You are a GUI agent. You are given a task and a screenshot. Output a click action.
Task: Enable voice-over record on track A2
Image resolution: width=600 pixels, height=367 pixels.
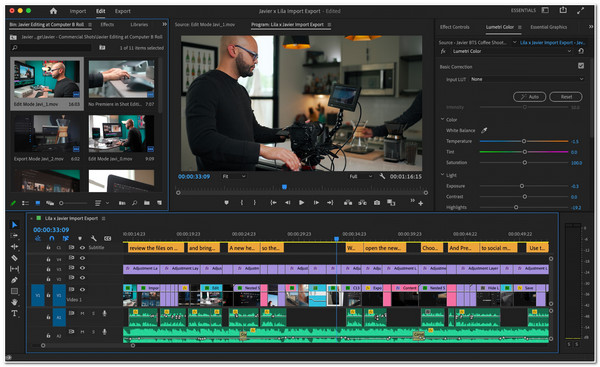(104, 332)
